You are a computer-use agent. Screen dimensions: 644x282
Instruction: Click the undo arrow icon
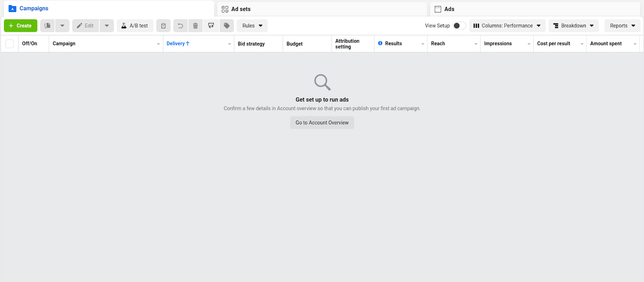[x=180, y=26]
